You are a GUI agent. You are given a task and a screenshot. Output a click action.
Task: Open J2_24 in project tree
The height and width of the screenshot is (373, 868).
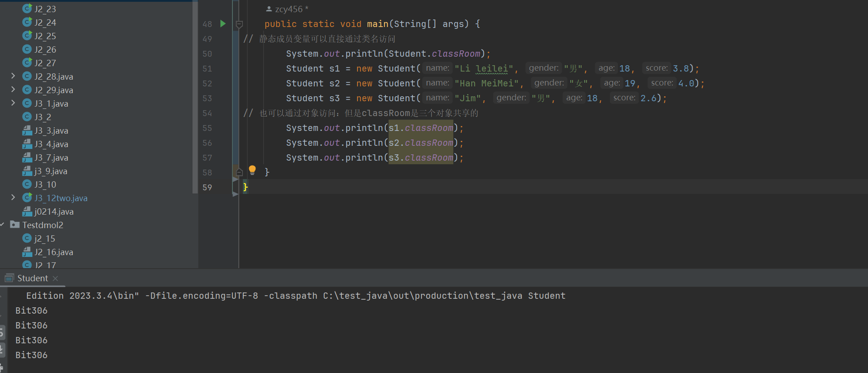pyautogui.click(x=45, y=22)
